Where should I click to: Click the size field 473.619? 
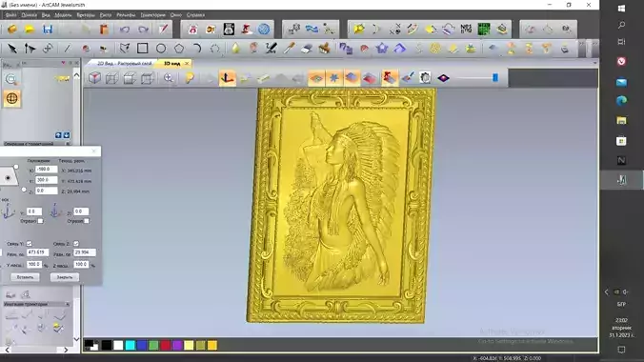click(x=38, y=252)
